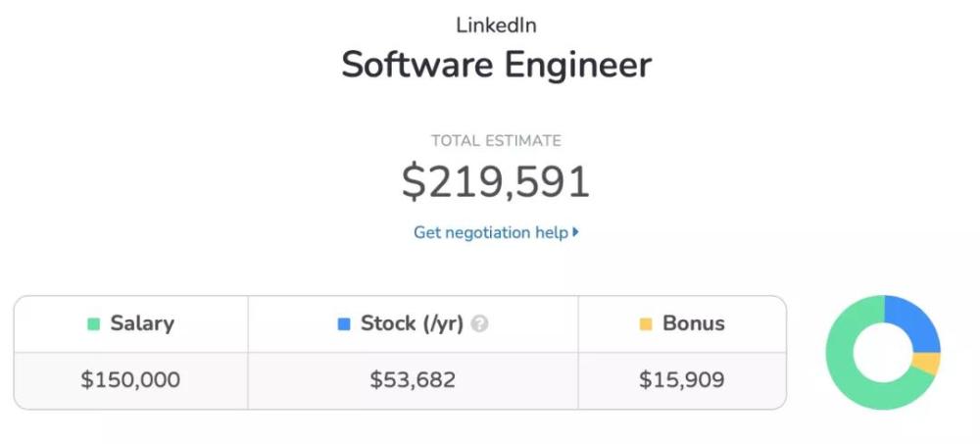This screenshot has height=444, width=980.
Task: Click the blue Stock legend square
Action: click(344, 323)
